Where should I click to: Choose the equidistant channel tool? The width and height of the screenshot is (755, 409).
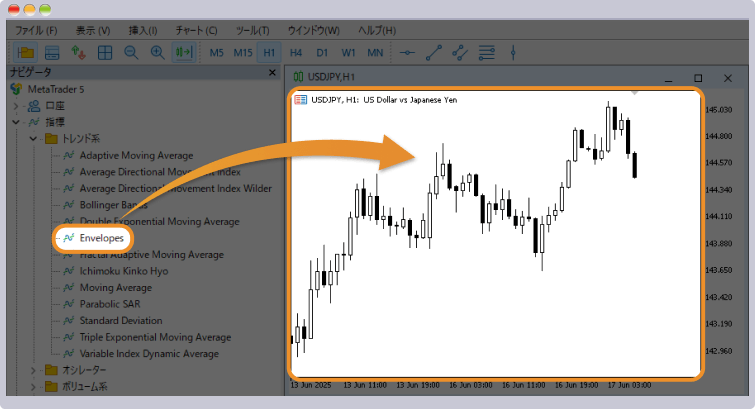click(460, 53)
